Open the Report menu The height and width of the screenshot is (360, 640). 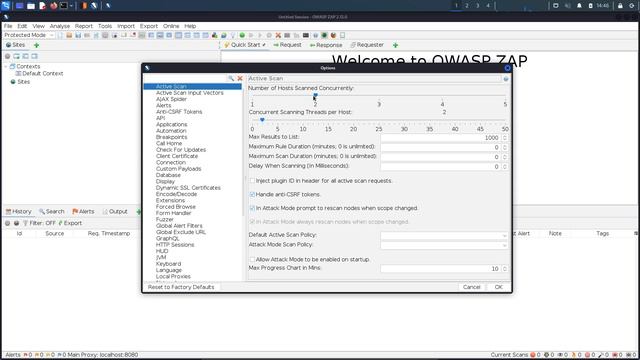point(84,26)
